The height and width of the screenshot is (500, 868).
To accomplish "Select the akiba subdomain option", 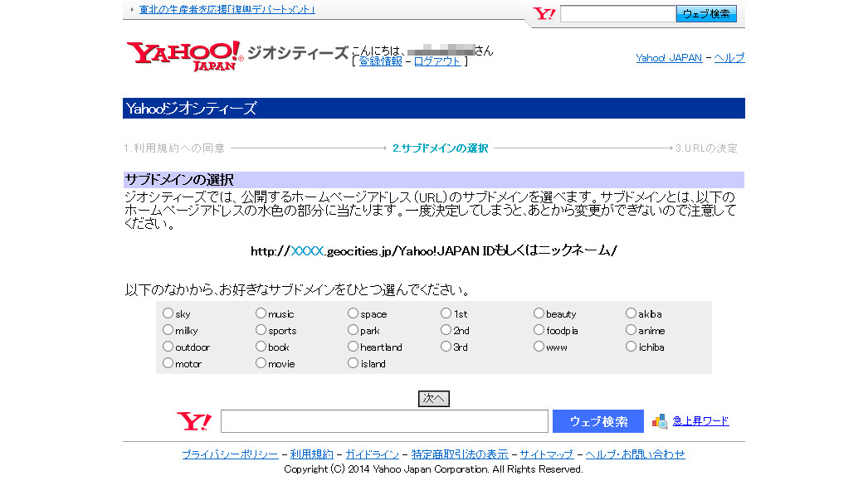I will pyautogui.click(x=631, y=313).
